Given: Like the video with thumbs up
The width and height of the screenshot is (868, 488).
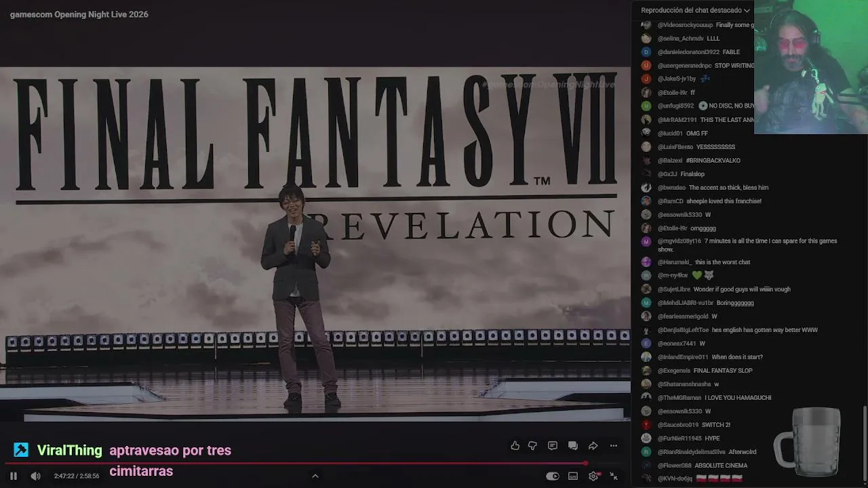Looking at the screenshot, I should pos(515,445).
